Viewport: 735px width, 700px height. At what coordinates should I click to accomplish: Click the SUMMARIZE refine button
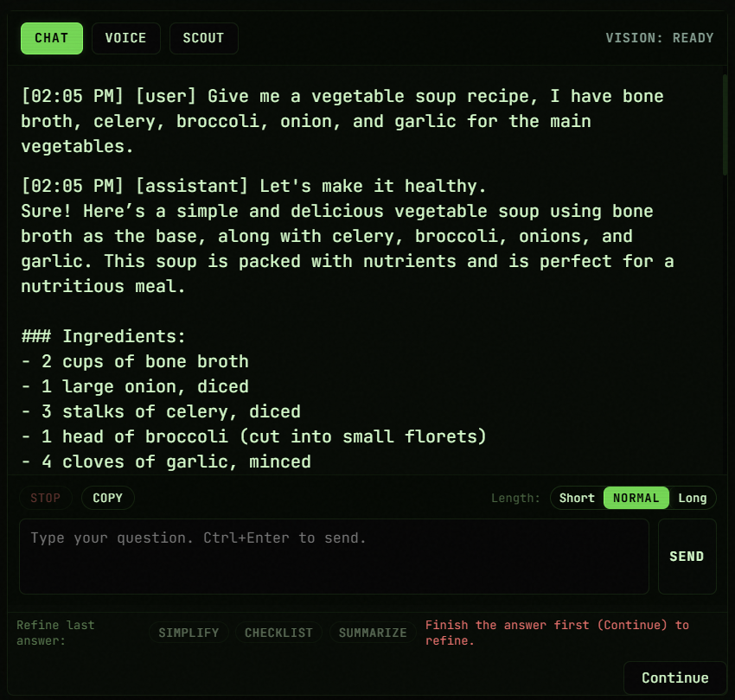click(373, 633)
